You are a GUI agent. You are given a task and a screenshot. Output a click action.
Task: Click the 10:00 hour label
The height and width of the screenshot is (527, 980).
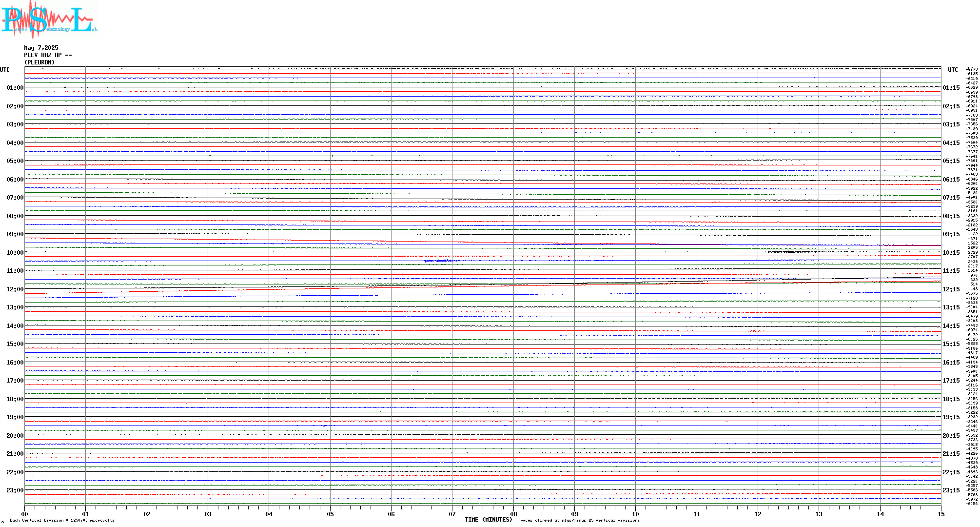15,253
